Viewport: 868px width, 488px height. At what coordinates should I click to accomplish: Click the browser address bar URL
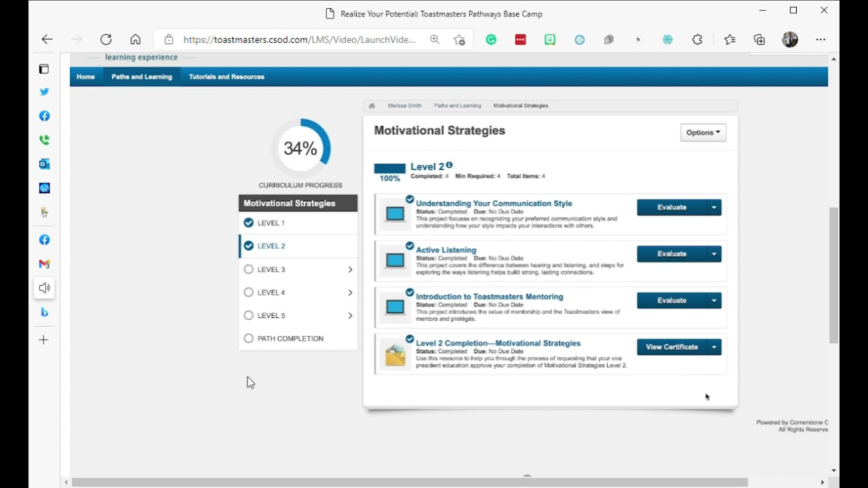(x=299, y=39)
